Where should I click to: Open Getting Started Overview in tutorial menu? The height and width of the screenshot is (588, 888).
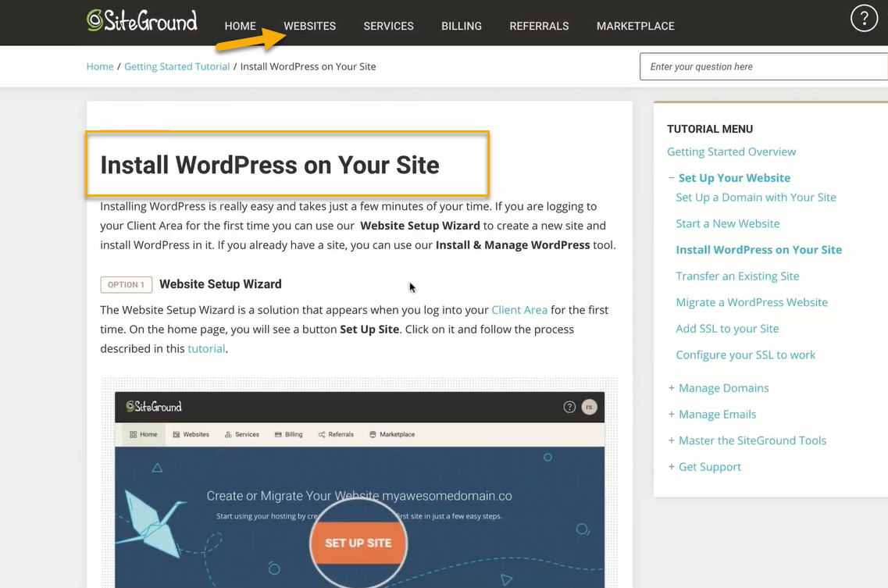click(x=731, y=151)
